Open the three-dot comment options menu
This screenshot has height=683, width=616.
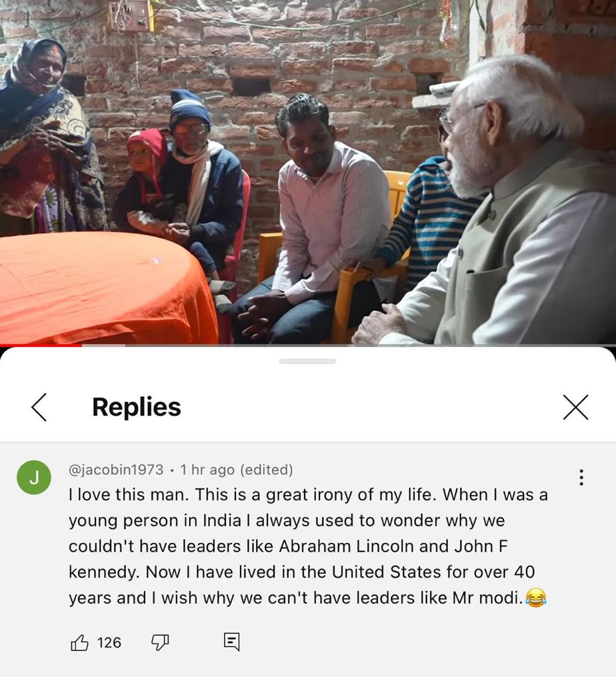click(x=581, y=478)
